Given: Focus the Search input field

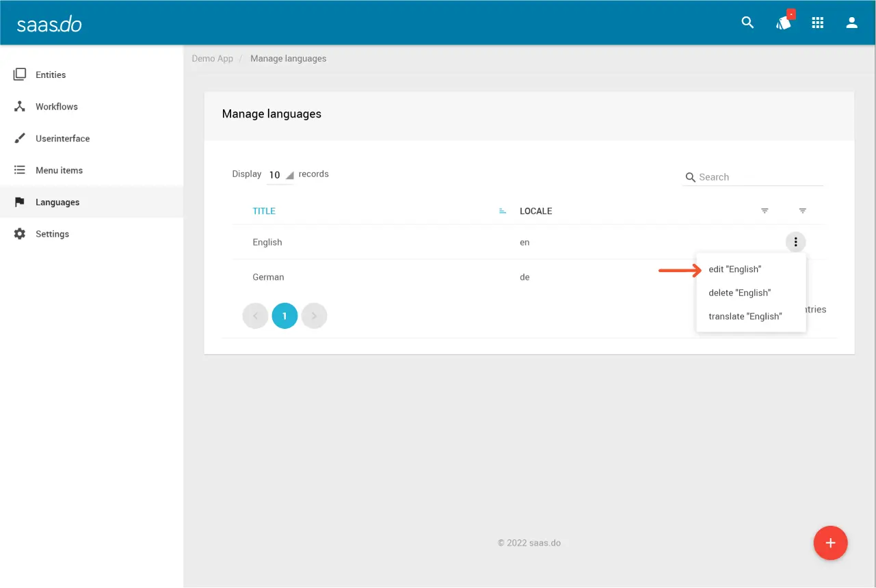Looking at the screenshot, I should (759, 177).
